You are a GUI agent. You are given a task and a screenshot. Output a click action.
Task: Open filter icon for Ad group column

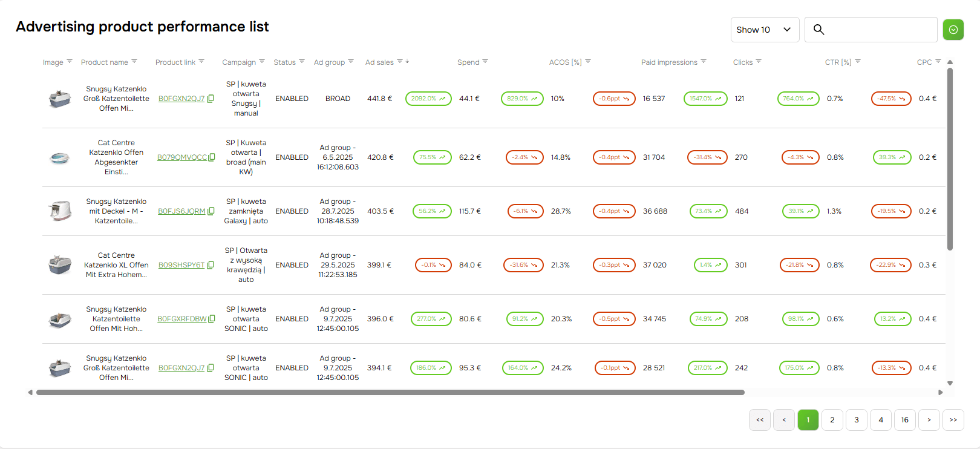(x=351, y=62)
